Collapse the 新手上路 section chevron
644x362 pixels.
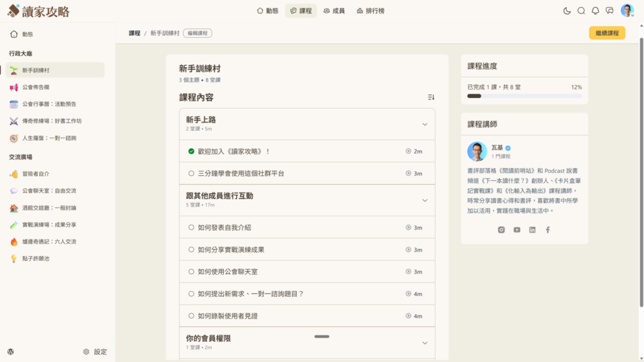[425, 124]
